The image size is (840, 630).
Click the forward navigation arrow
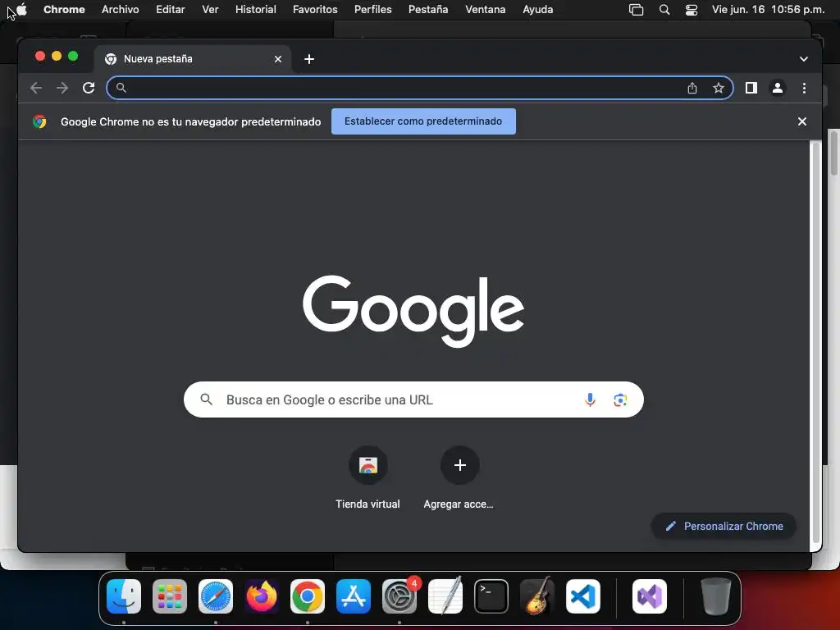[62, 88]
